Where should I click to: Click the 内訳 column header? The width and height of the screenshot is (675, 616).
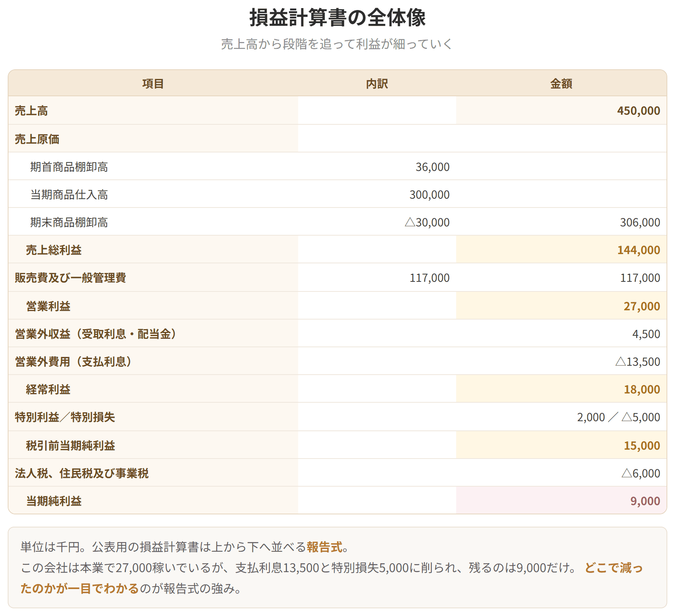tap(377, 84)
